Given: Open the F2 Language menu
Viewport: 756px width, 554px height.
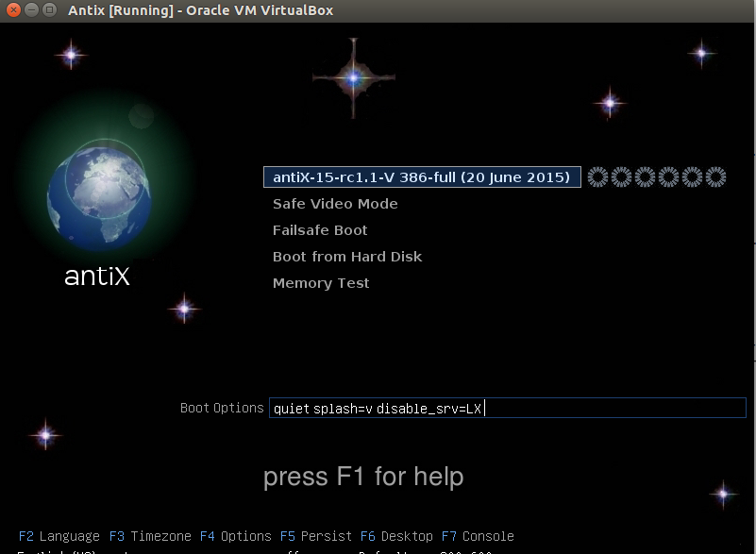Looking at the screenshot, I should (x=59, y=536).
